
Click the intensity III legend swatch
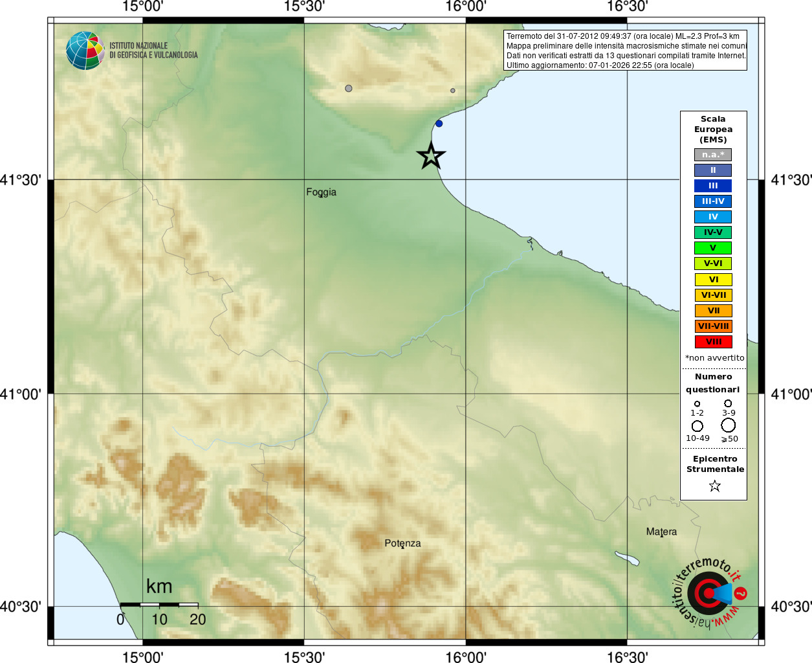(x=713, y=186)
